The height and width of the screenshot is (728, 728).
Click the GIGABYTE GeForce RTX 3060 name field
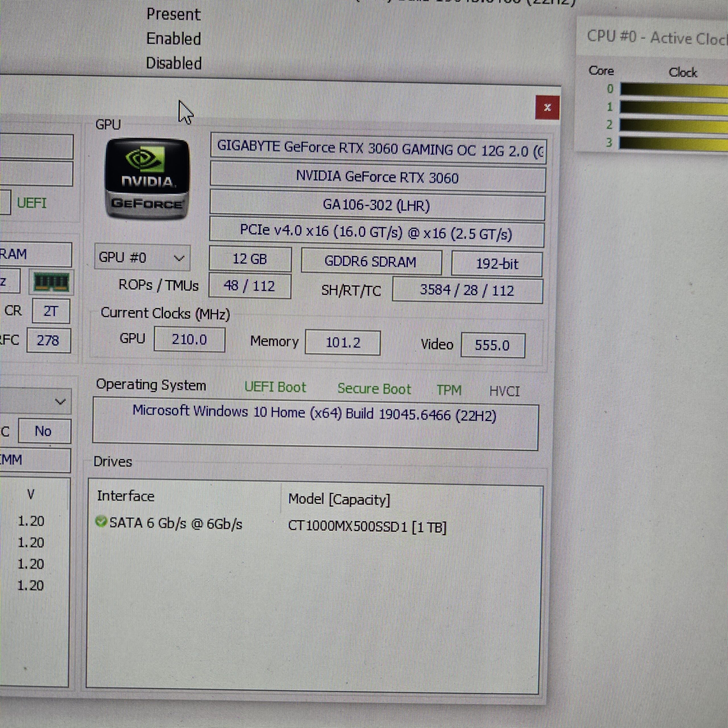point(378,148)
